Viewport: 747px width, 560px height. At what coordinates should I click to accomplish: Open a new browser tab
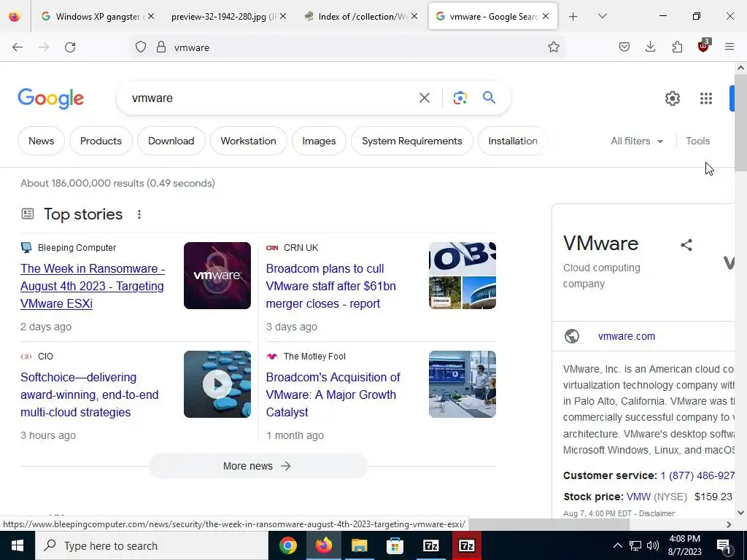[x=573, y=17]
